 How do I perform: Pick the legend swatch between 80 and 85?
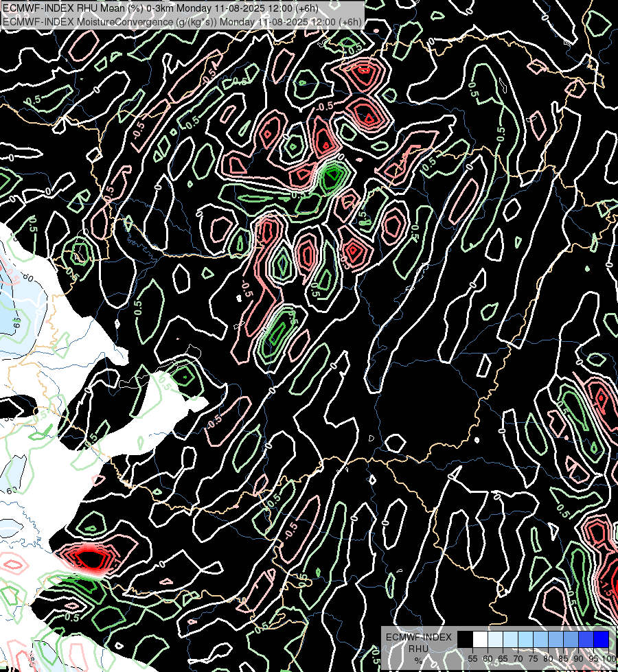coord(556,640)
